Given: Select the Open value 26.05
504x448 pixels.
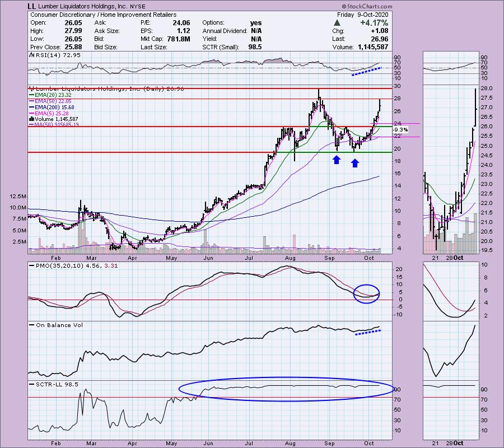Looking at the screenshot, I should [x=73, y=23].
